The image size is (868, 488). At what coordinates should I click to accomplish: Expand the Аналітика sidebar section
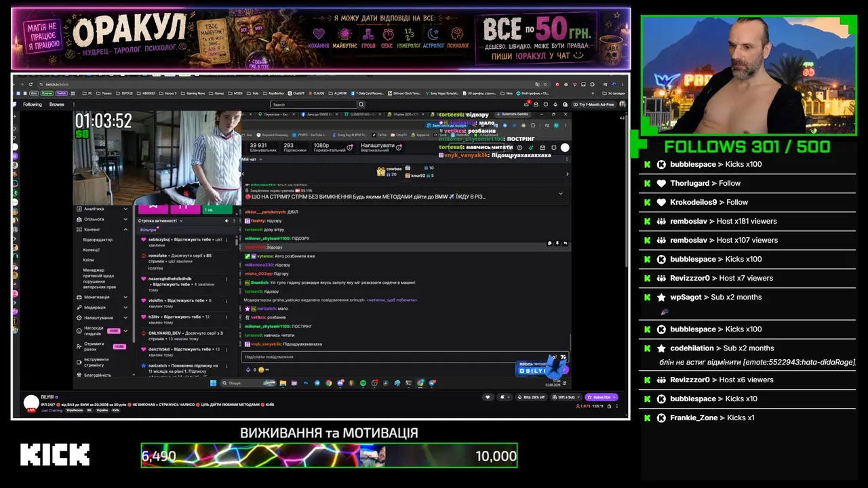pos(125,209)
